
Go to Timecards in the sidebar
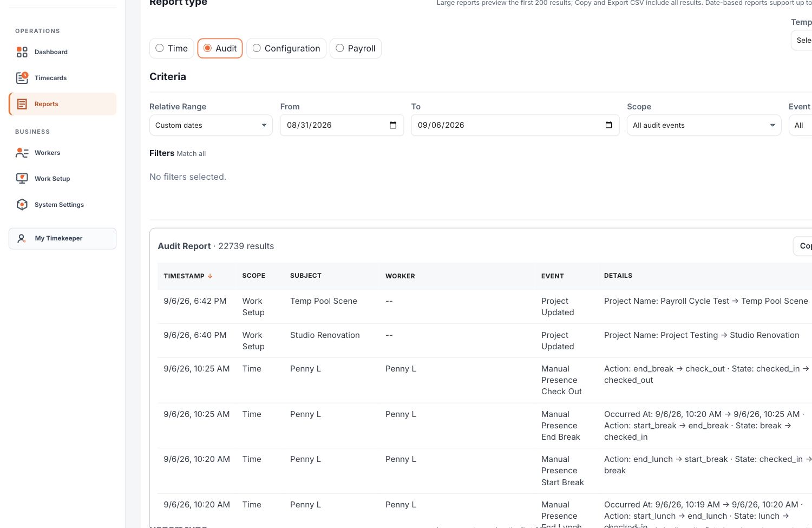tap(63, 78)
